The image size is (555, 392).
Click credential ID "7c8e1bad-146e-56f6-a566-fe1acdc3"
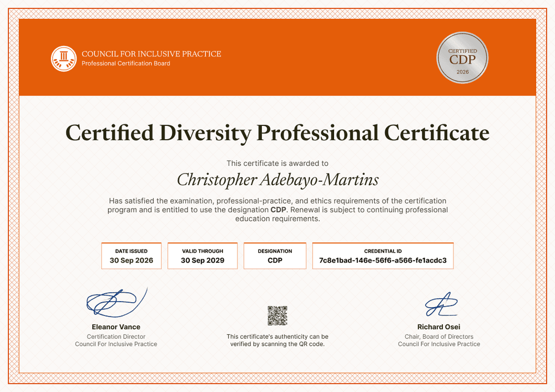383,261
